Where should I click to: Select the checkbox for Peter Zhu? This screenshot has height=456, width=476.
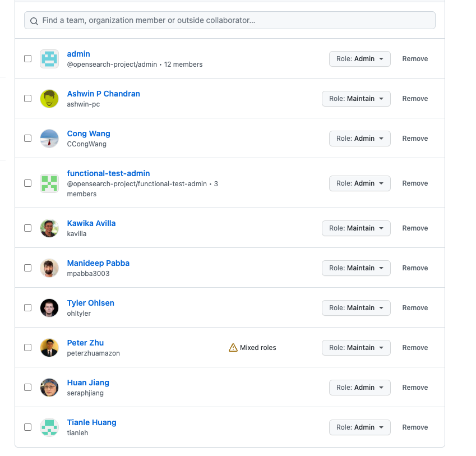pyautogui.click(x=27, y=347)
